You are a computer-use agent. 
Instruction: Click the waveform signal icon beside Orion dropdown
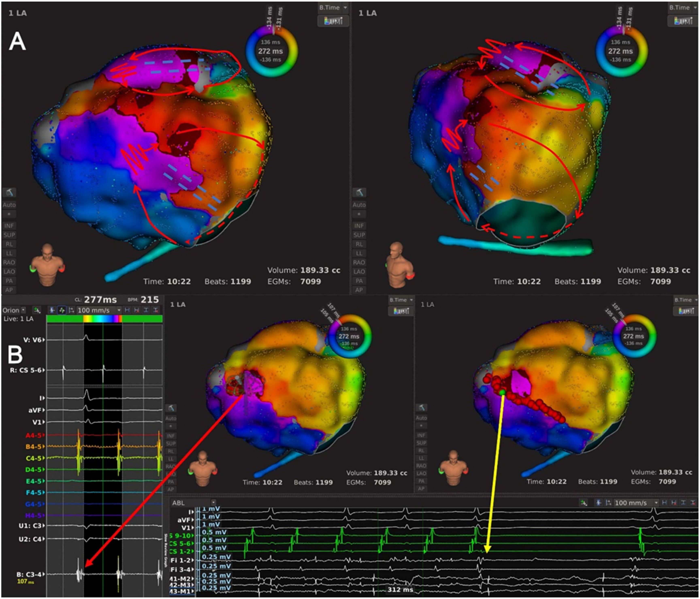(x=37, y=310)
